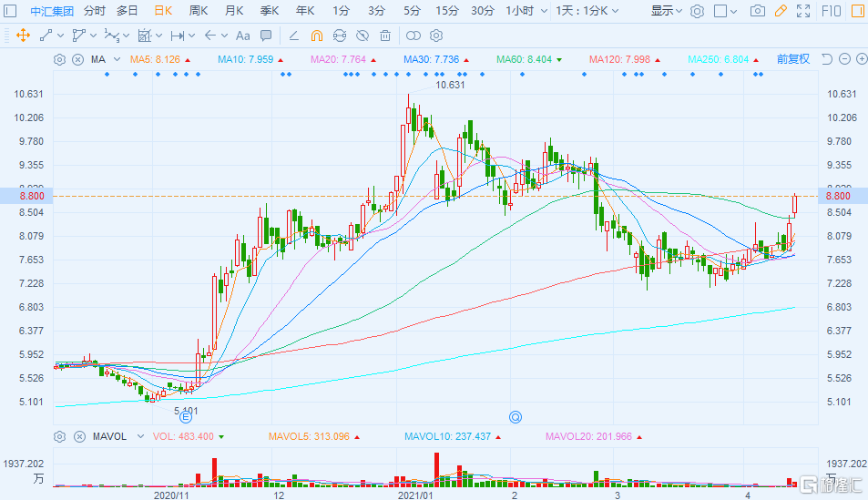Take a chart screenshot with camera icon
The image size is (868, 500).
(757, 11)
